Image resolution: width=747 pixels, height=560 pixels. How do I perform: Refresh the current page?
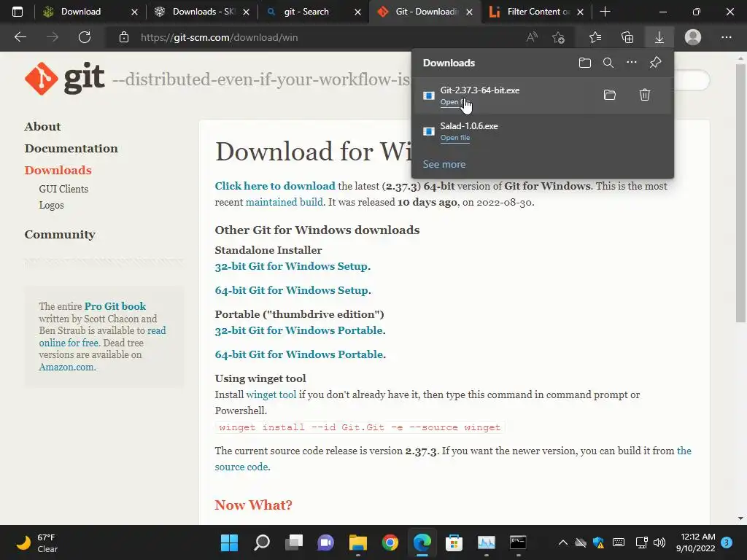pyautogui.click(x=85, y=37)
